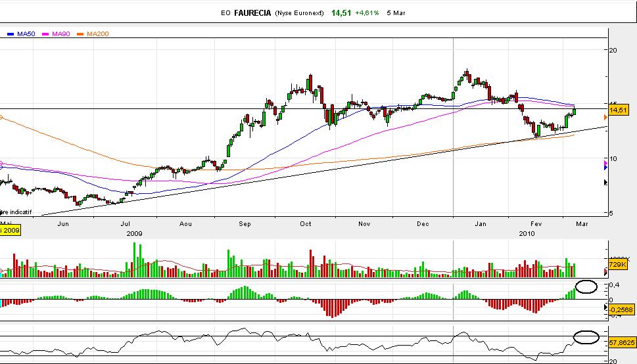
Task: Click the Aou month label
Action: coord(185,224)
